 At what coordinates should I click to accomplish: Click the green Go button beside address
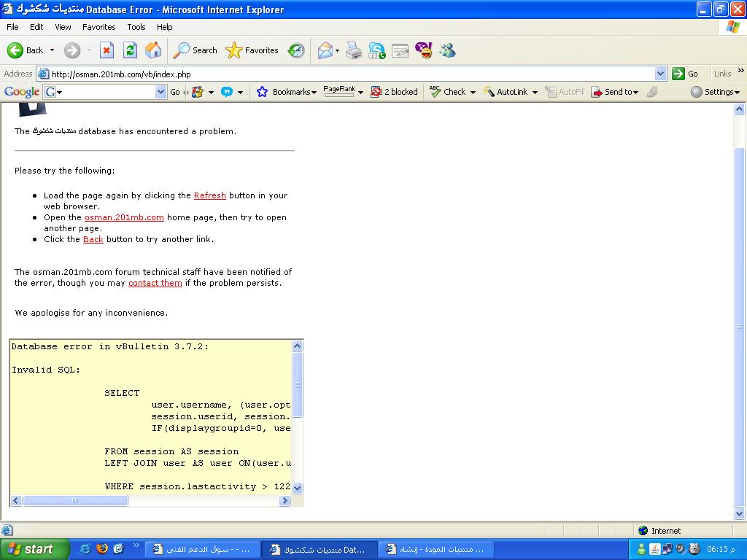coord(685,74)
